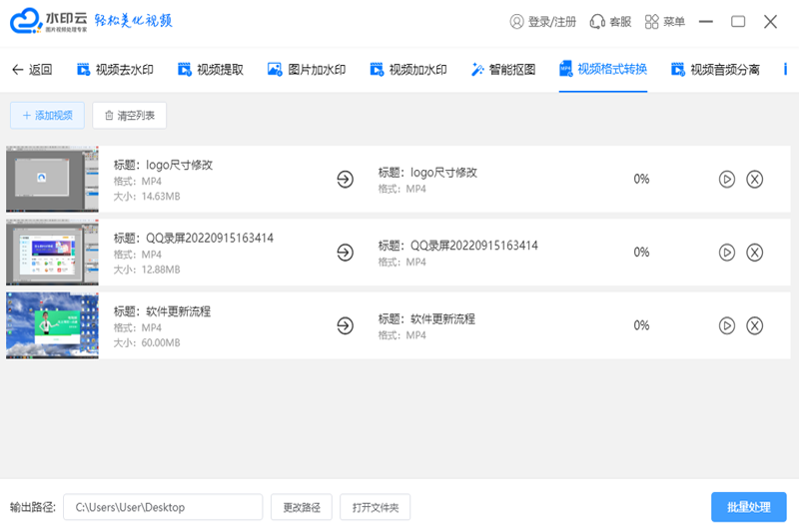
Task: Click the convert arrow icon for logo尺寸修改
Action: coord(345,179)
